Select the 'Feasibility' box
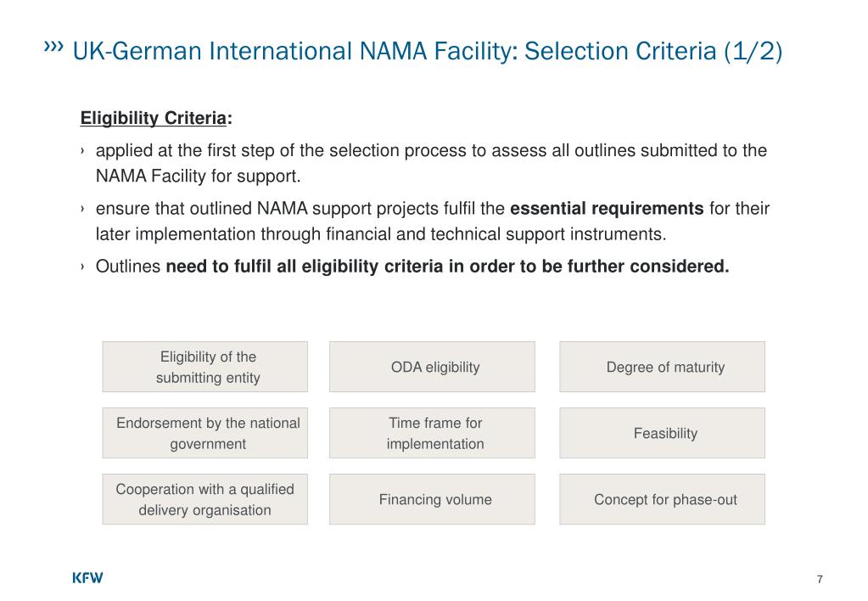Image resolution: width=868 pixels, height=601 pixels. (662, 433)
